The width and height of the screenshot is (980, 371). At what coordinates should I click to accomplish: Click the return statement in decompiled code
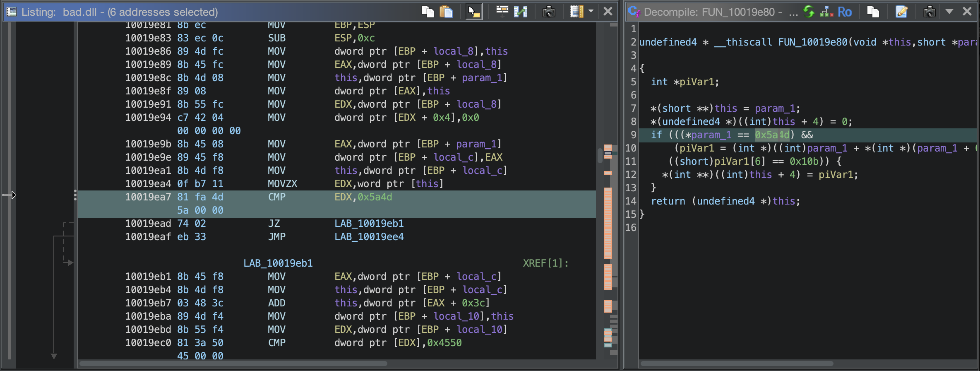pyautogui.click(x=725, y=201)
